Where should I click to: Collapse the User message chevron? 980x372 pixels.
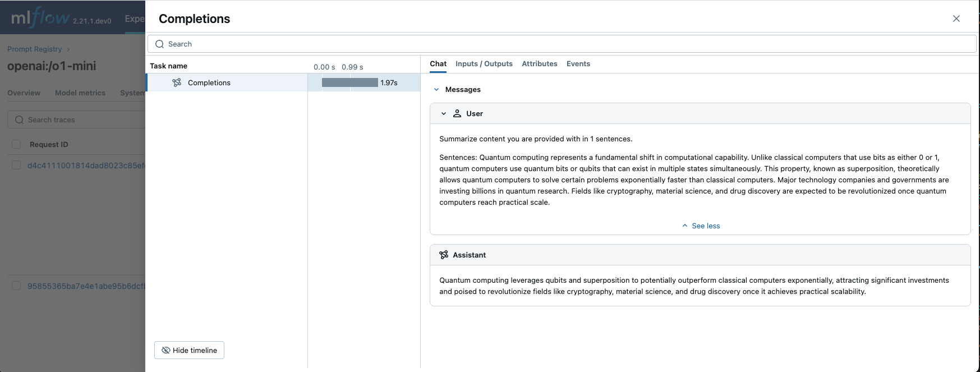[444, 113]
